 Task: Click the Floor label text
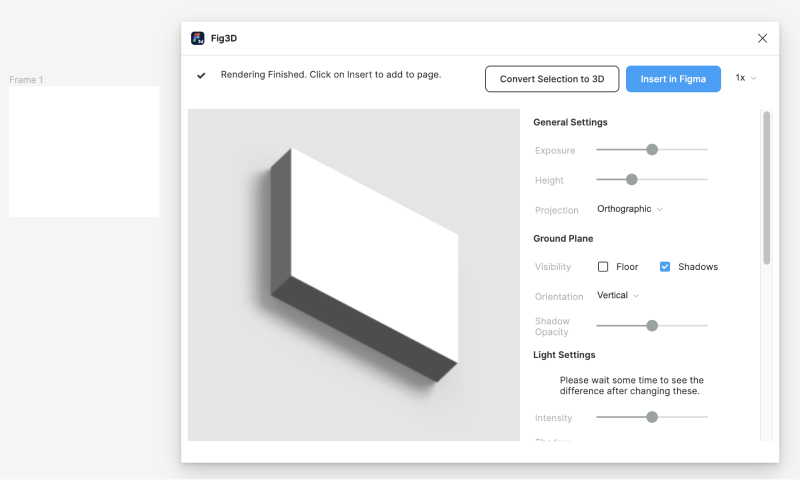[627, 267]
